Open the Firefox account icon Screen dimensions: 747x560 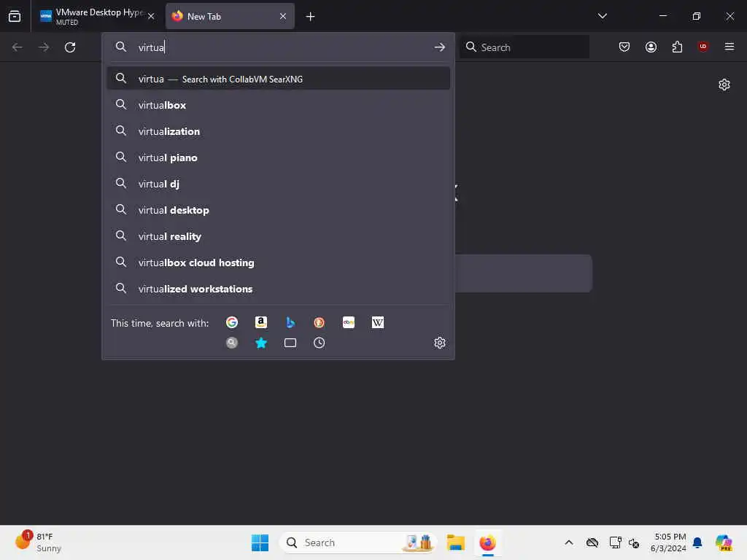click(x=651, y=47)
